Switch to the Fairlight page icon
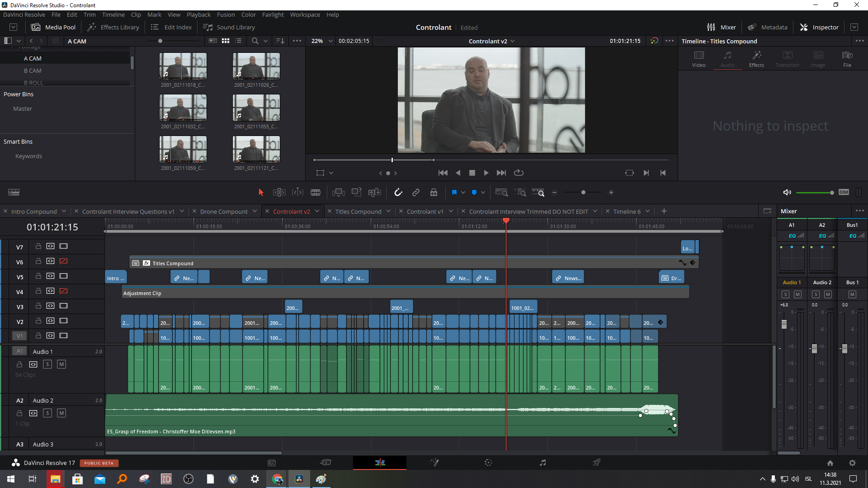 542,463
